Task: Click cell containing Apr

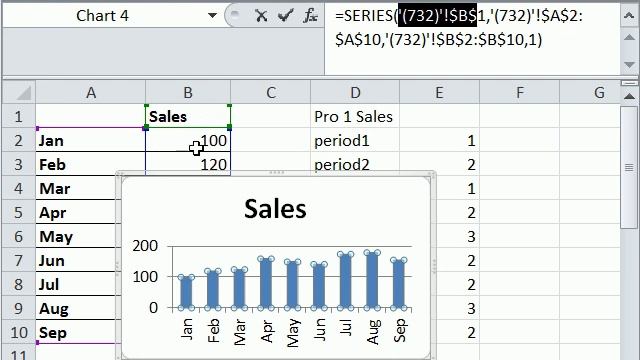Action: 78,212
